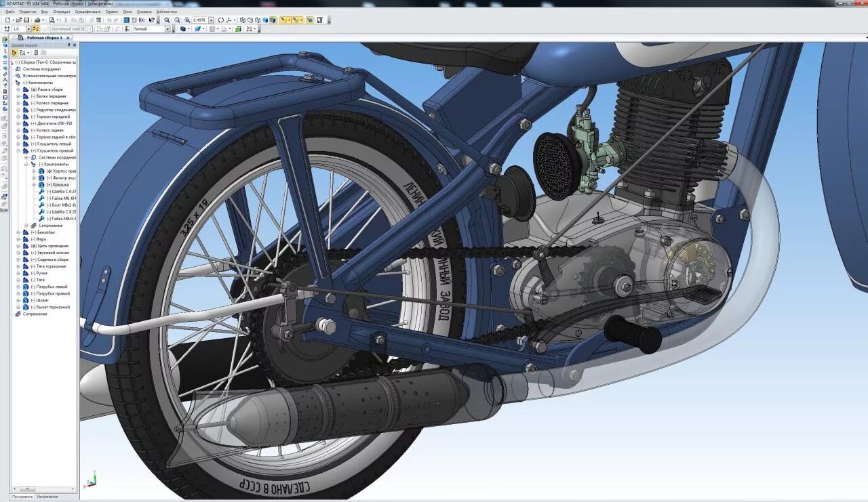Click the Properties panel icon on toolbar
868x502 pixels.
point(98,20)
